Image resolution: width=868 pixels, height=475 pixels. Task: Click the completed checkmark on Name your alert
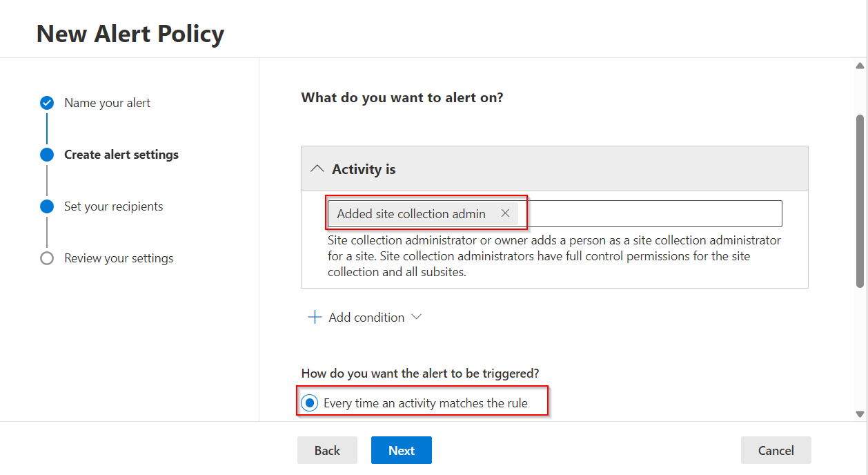pos(46,102)
